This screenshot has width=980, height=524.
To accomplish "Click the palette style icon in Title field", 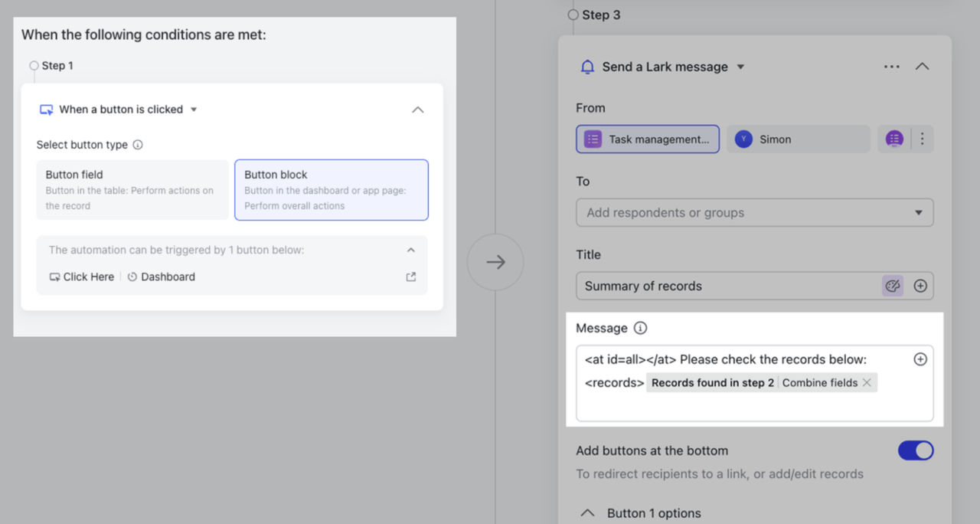I will (893, 286).
